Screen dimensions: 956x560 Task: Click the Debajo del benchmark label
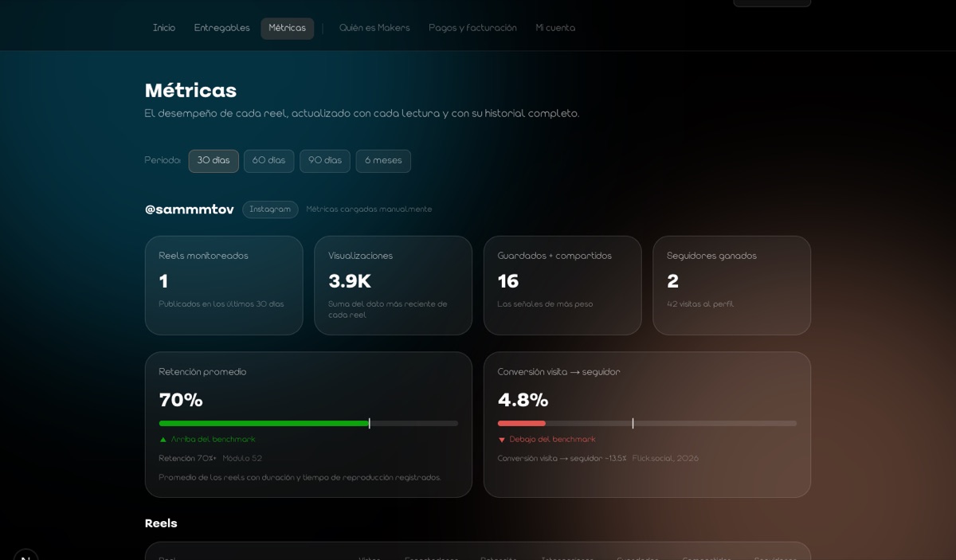tap(552, 440)
